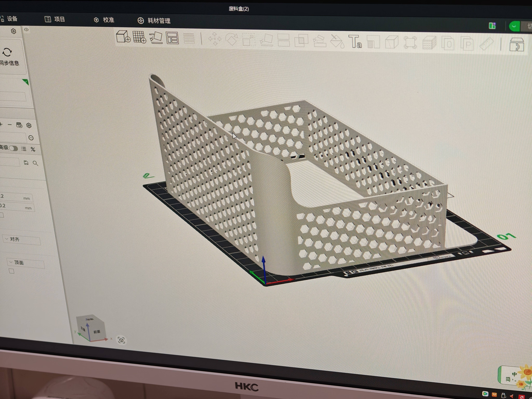Click the search settings magnifier icon
The image size is (532, 399).
pos(35,163)
